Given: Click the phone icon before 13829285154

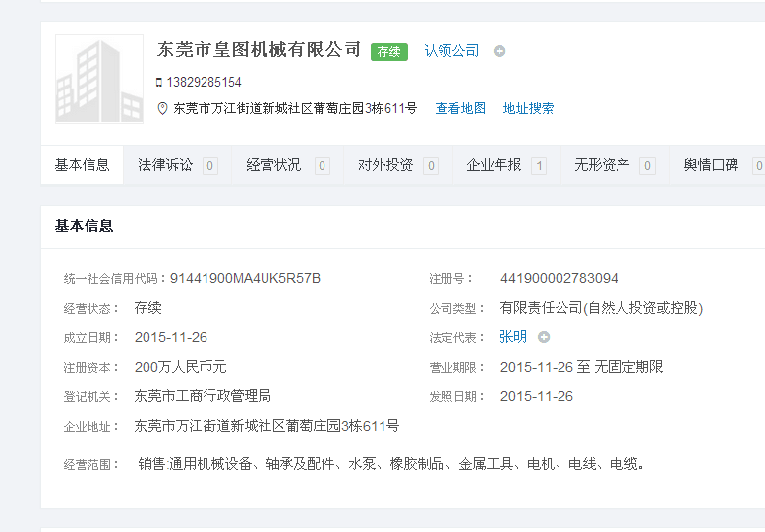Looking at the screenshot, I should 159,83.
